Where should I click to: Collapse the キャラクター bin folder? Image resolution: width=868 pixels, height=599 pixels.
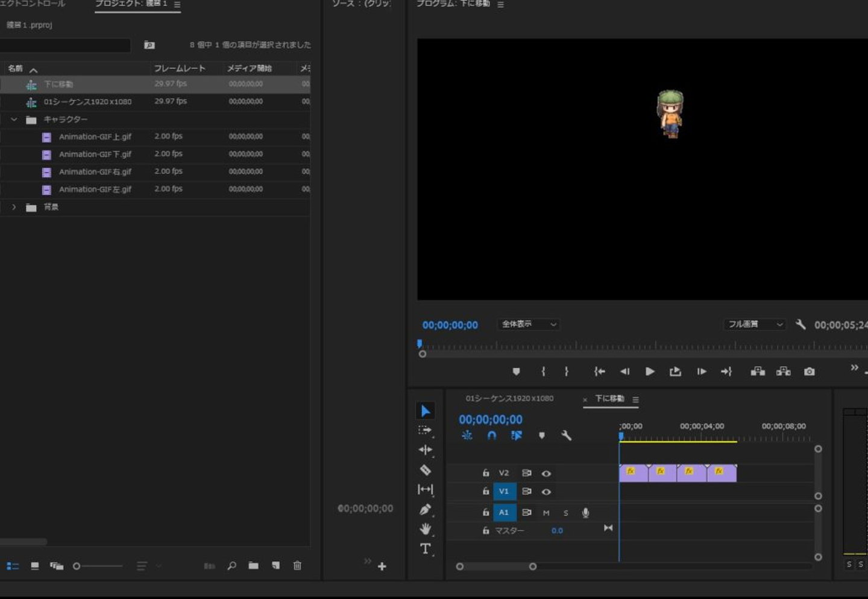tap(14, 119)
